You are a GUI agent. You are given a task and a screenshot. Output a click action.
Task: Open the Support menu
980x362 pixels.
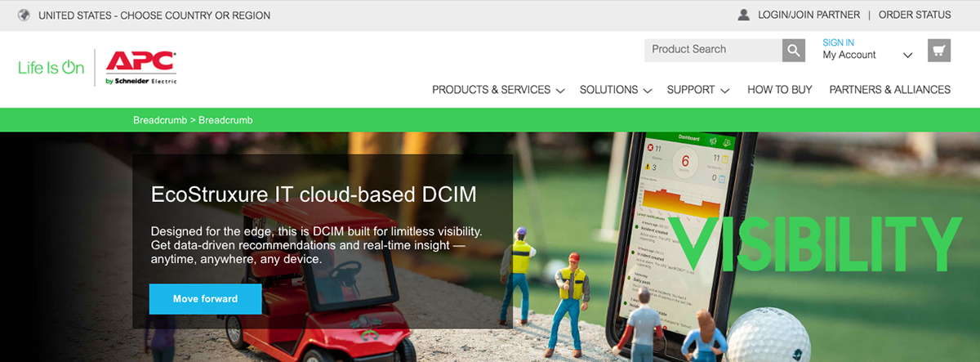(691, 90)
